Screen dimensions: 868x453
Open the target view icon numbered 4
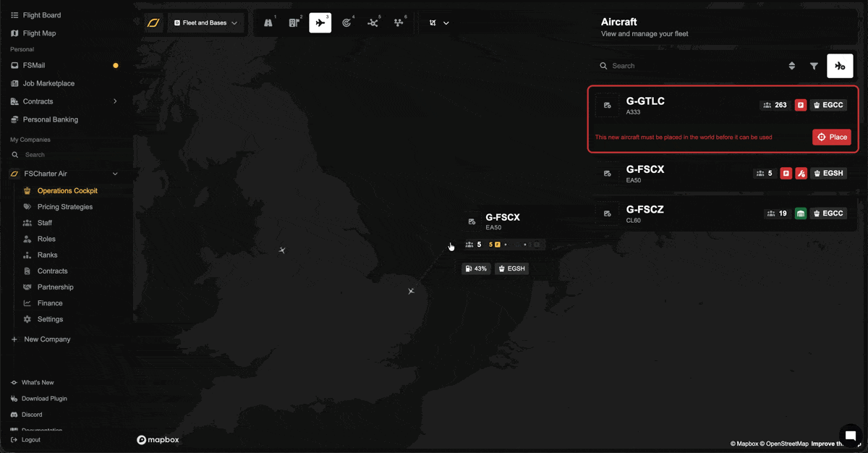tap(346, 23)
